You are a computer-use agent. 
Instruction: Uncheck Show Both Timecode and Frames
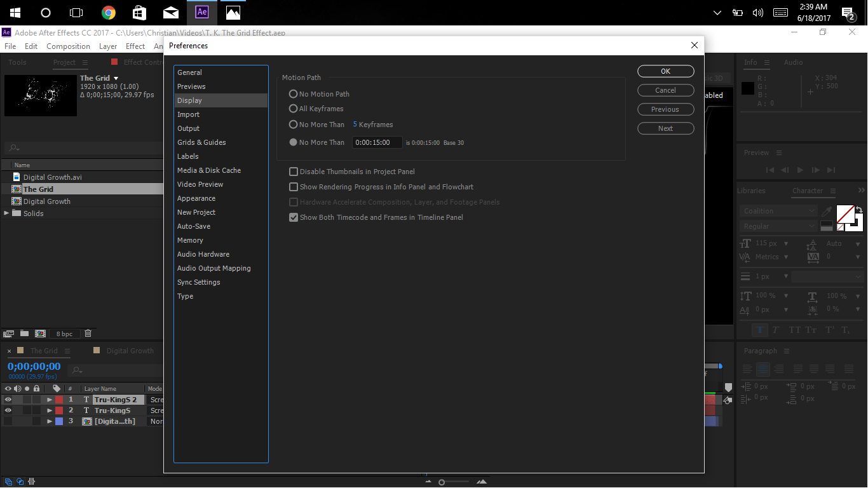(294, 217)
